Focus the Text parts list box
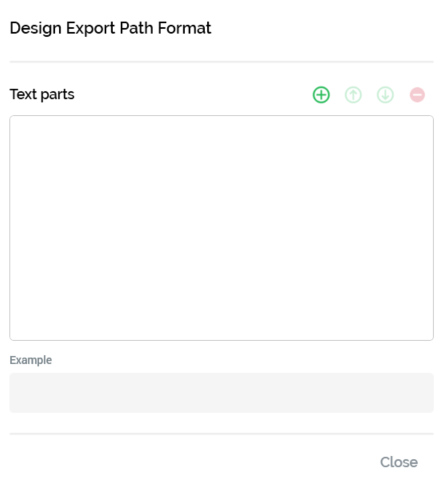Viewport: 443px width, 490px height. (221, 228)
